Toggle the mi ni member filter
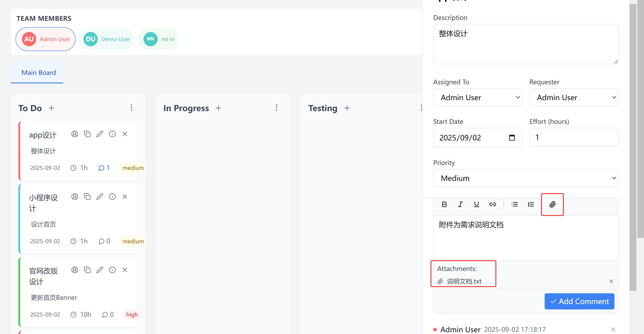Viewport: 644px width, 334px height. point(158,39)
